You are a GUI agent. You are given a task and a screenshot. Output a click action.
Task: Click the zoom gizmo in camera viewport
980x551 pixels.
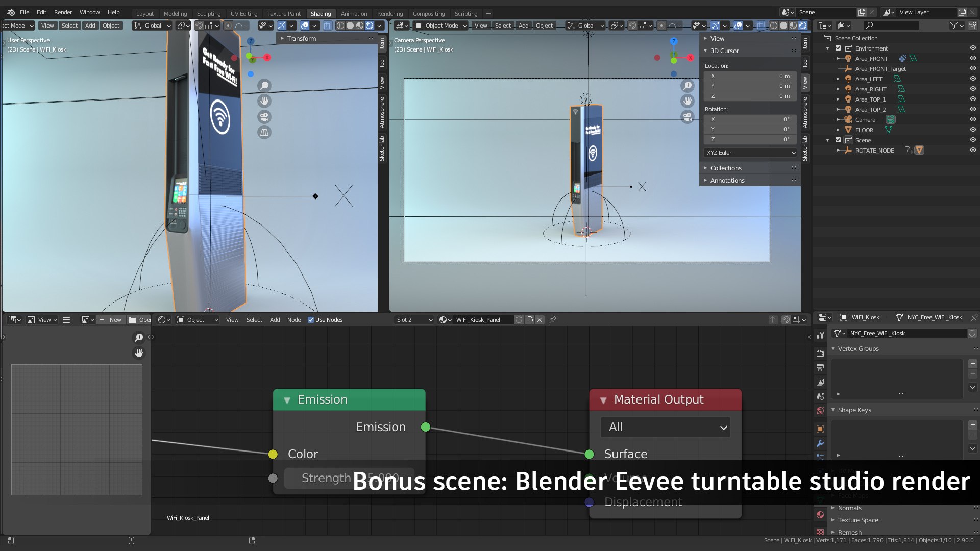click(688, 85)
